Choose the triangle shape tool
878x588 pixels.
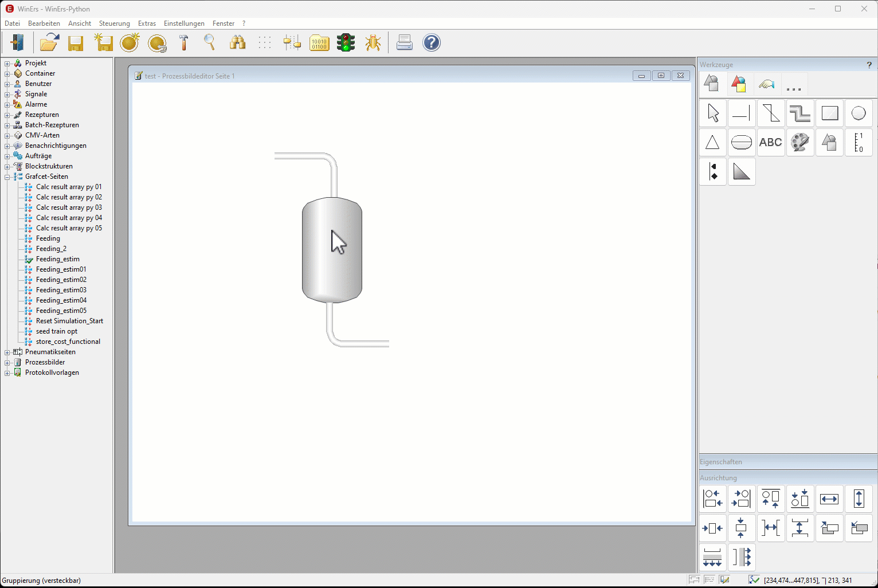click(x=712, y=143)
